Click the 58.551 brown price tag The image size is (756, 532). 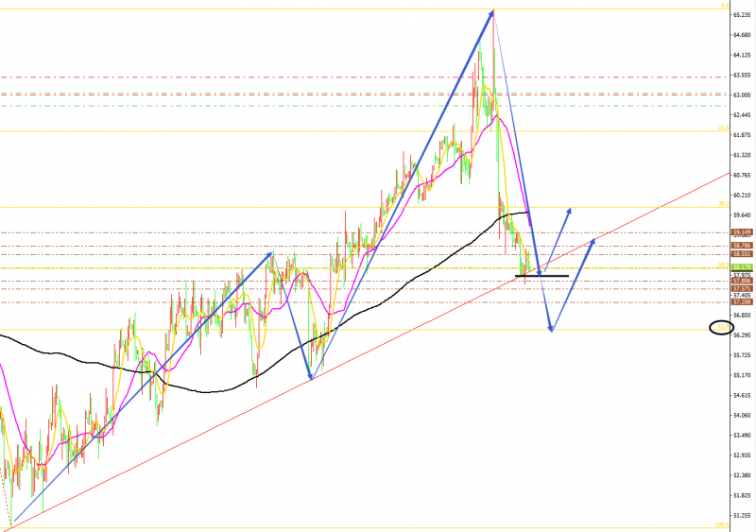coord(742,253)
